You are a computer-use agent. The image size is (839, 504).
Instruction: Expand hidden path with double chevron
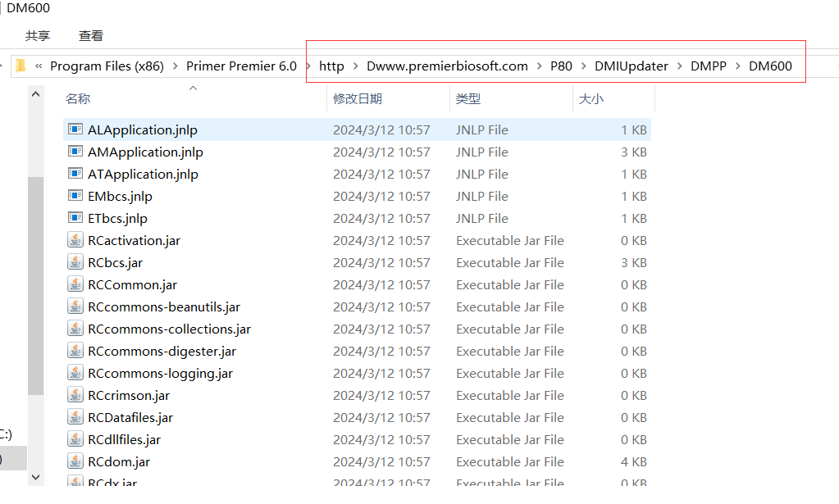point(39,66)
